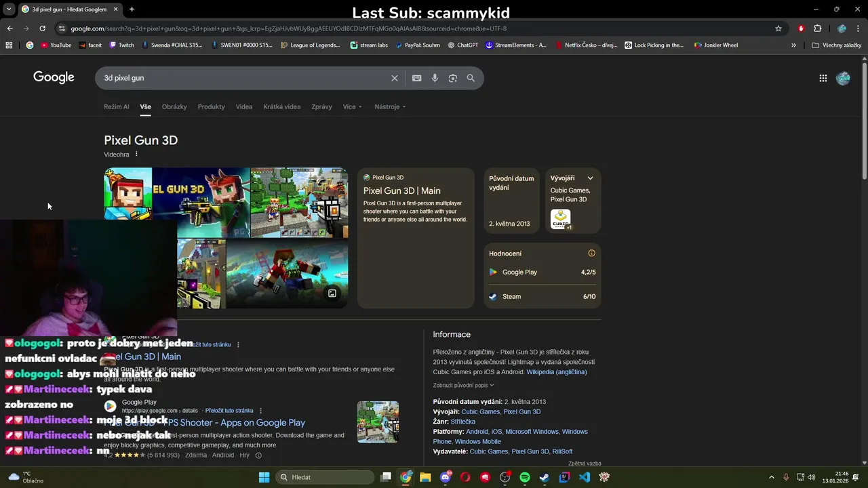Show hidden tray icons chevron
868x488 pixels.
(x=771, y=477)
